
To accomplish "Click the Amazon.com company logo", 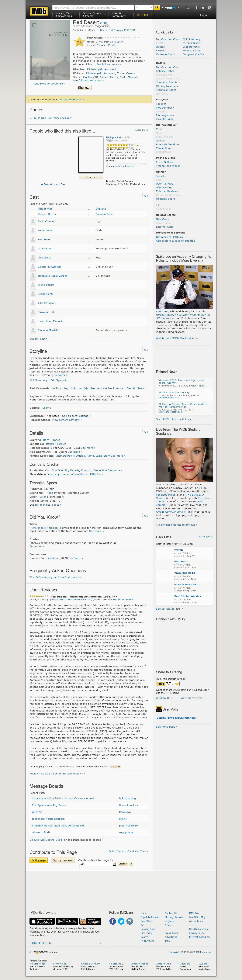I will pos(40,952).
